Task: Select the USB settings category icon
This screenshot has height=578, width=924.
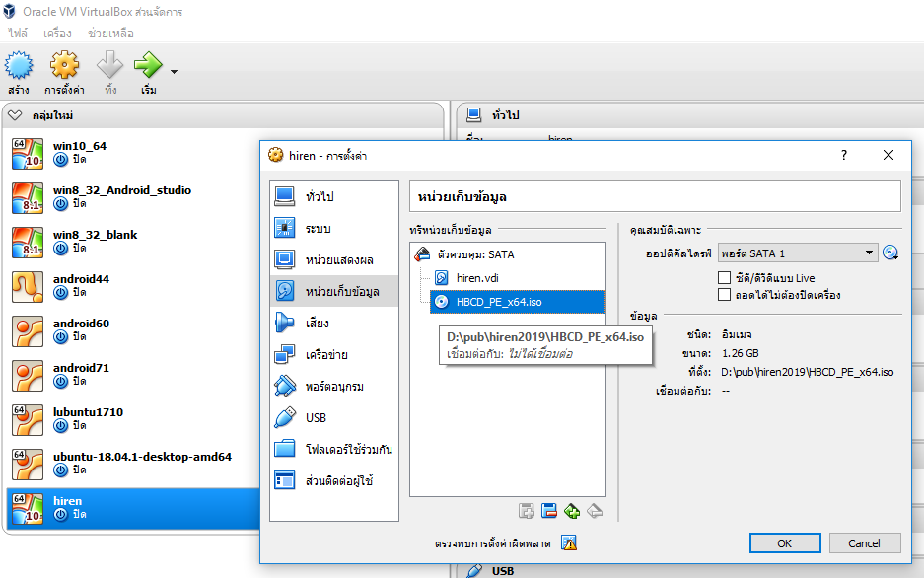Action: tap(285, 417)
